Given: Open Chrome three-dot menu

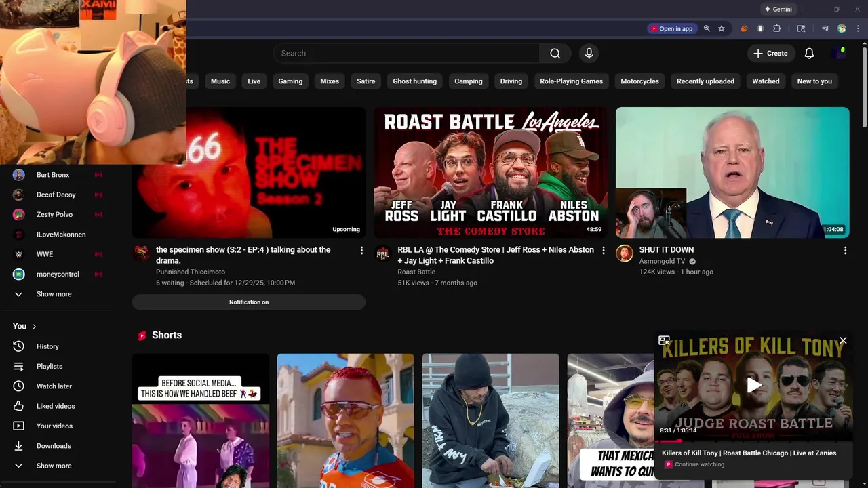Looking at the screenshot, I should 858,28.
